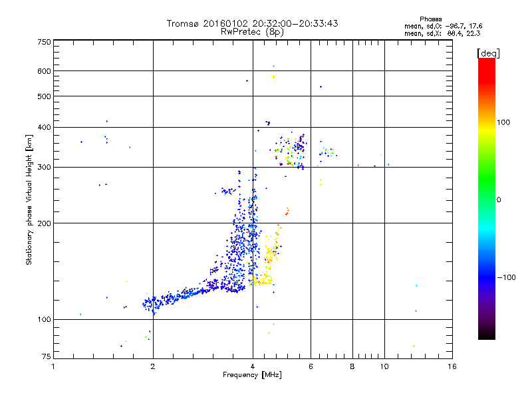Click the 'Frequency [MHz]' axis label

tap(252, 374)
